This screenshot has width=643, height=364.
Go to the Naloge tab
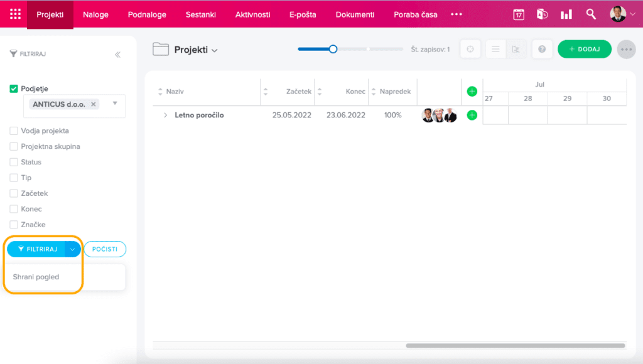tap(95, 14)
